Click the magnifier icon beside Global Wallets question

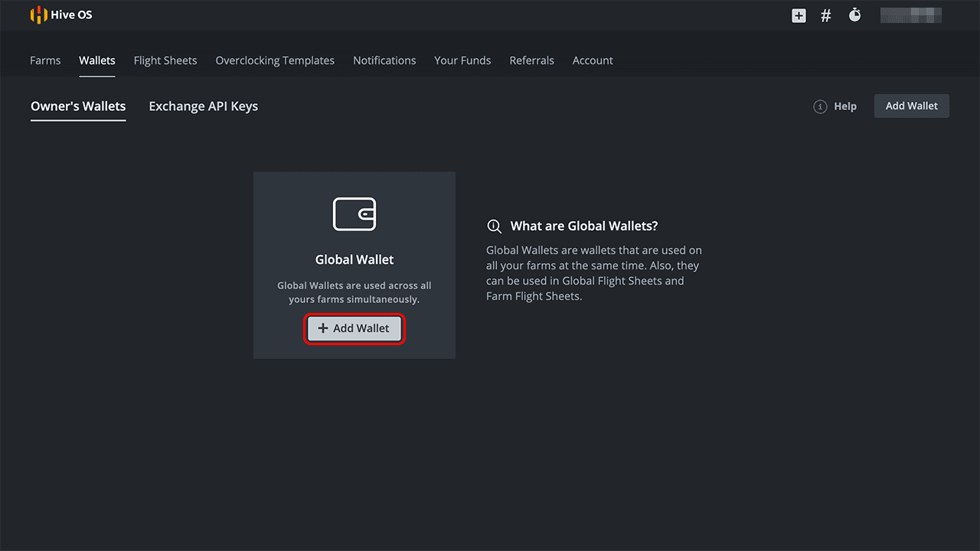click(x=494, y=227)
